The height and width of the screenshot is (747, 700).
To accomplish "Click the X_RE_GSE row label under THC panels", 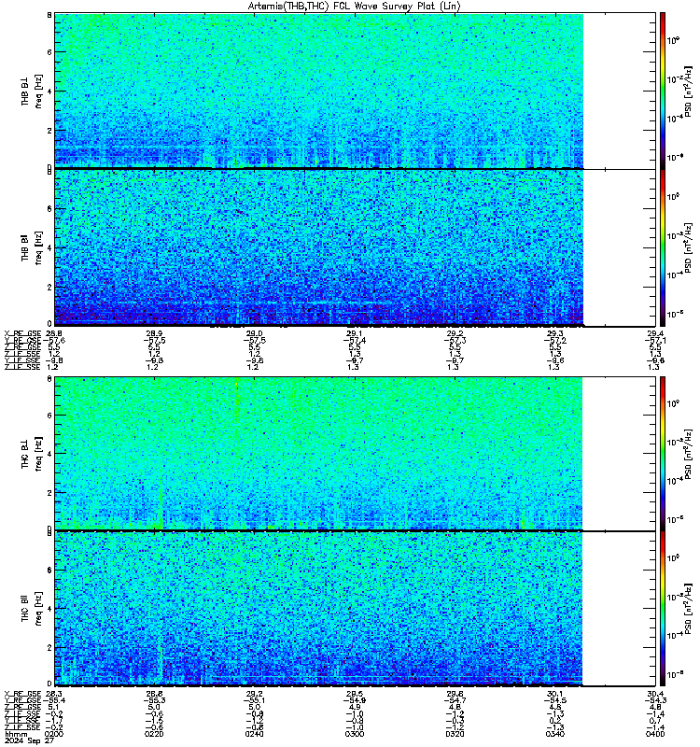I will click(22, 694).
